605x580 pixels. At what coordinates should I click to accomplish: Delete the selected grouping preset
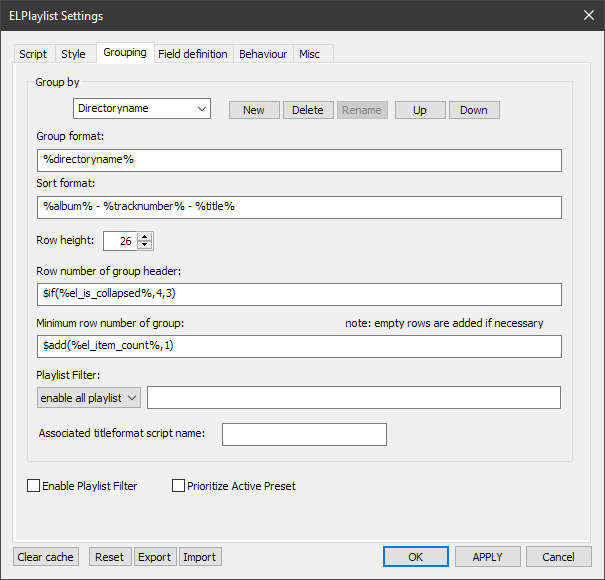[x=308, y=110]
